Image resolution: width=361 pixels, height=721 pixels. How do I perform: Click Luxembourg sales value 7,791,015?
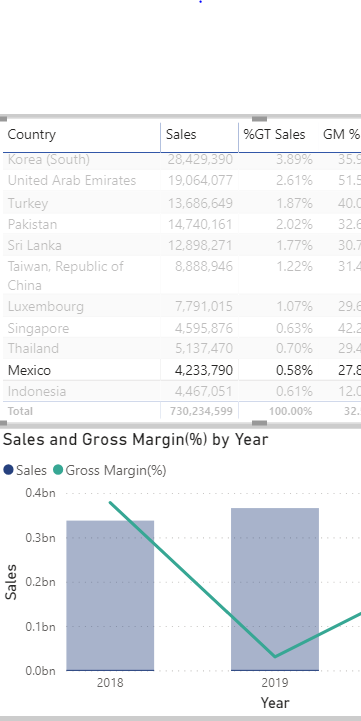pyautogui.click(x=204, y=306)
